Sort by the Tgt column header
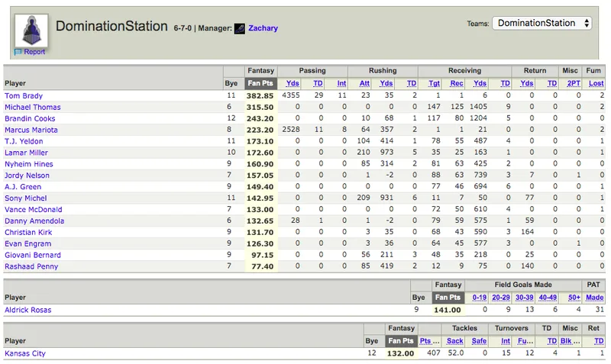611x364 pixels. click(434, 83)
